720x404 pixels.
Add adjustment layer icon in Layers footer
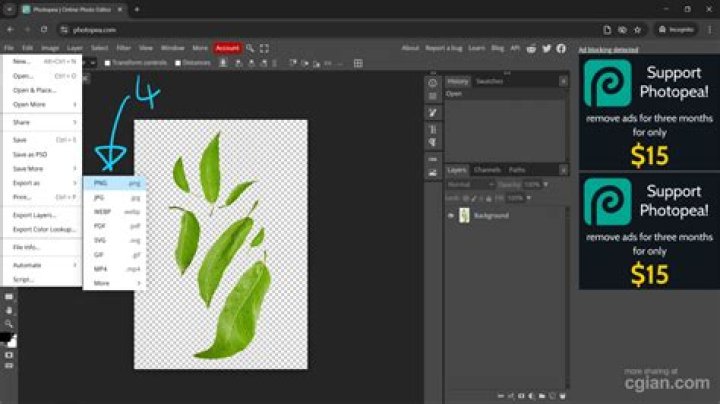tap(531, 396)
